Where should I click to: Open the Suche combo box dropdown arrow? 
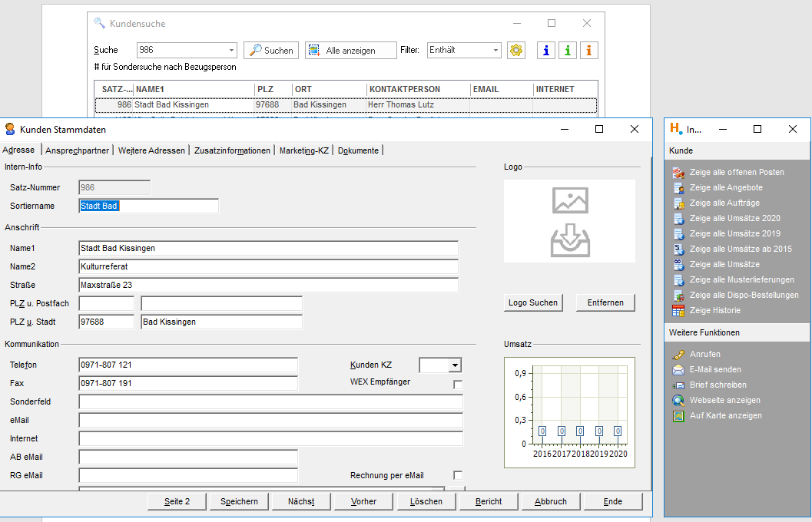click(x=231, y=50)
